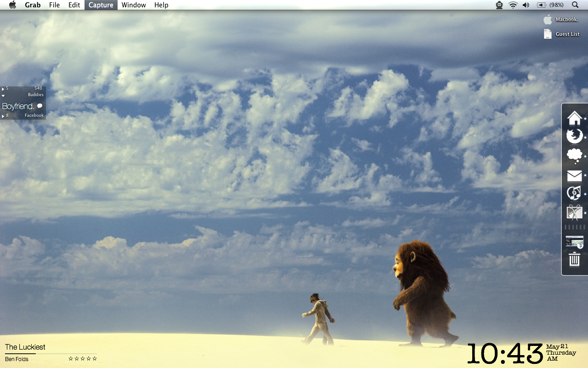Set song rating to three stars
588x368 pixels.
coord(83,358)
